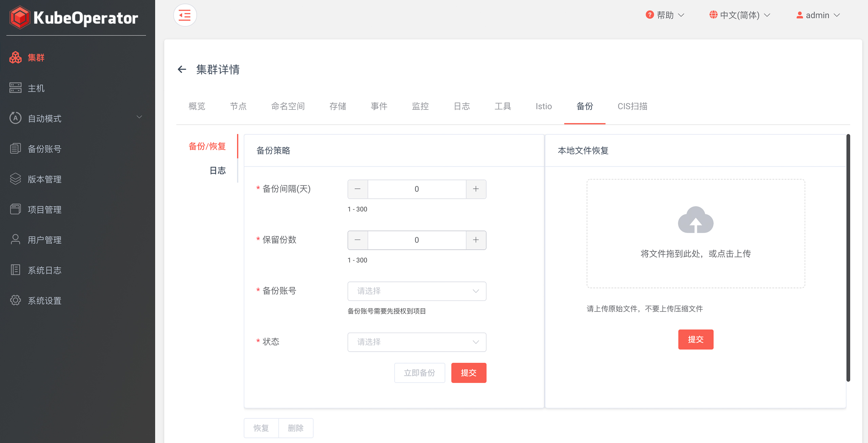Switch to the 工具 tab

503,106
